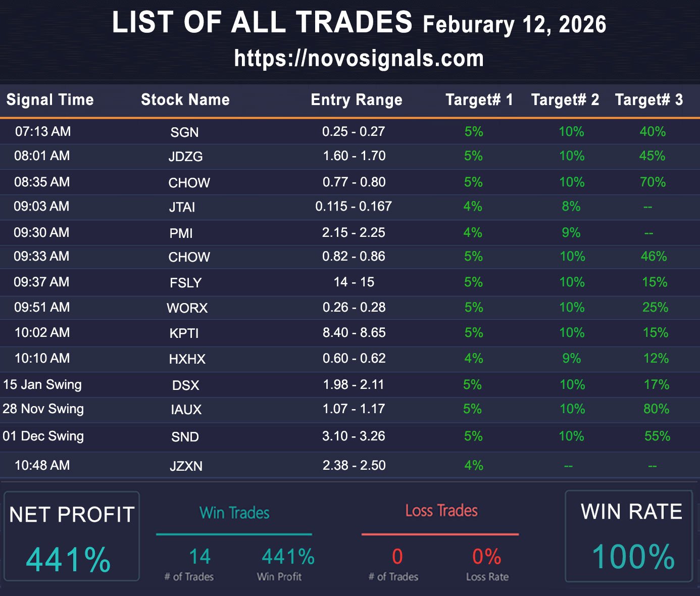The image size is (700, 596).
Task: Click the Win Trades heading
Action: click(234, 513)
